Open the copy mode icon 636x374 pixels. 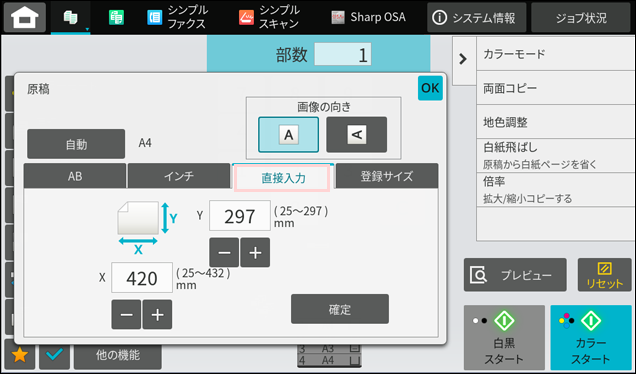pyautogui.click(x=71, y=17)
